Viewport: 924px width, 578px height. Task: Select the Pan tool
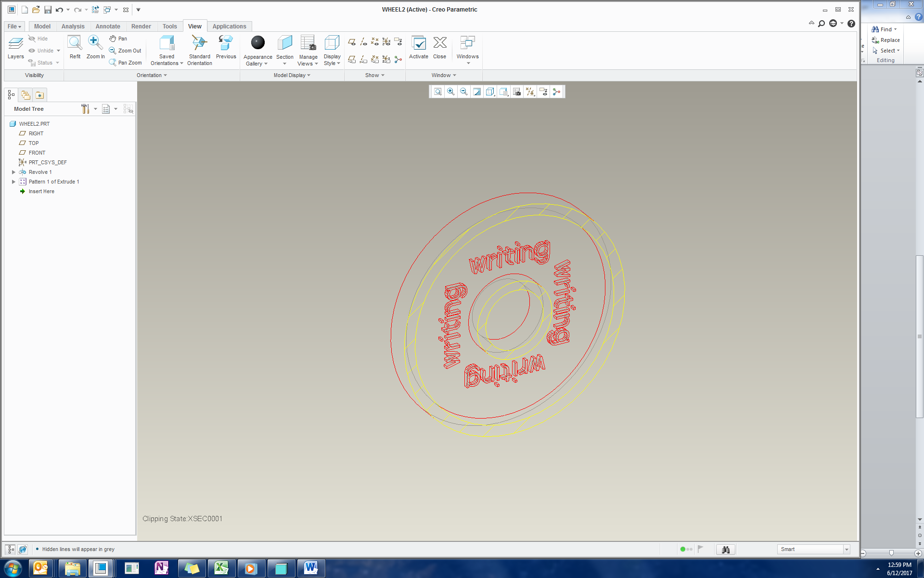coord(118,39)
